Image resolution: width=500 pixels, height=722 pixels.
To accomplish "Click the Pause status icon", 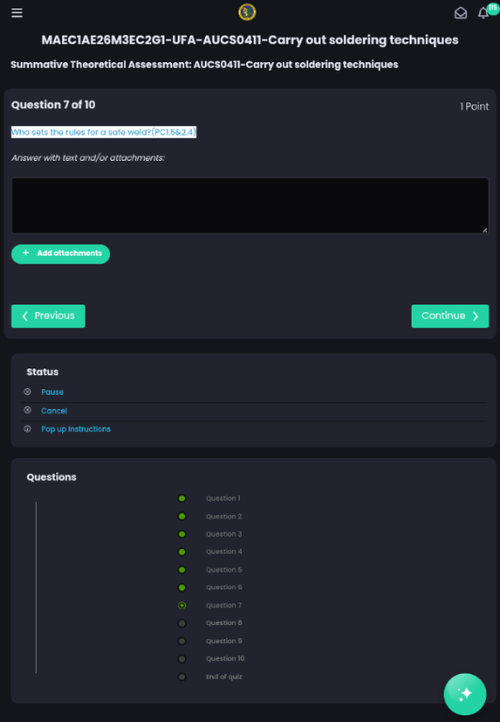I will (x=28, y=392).
